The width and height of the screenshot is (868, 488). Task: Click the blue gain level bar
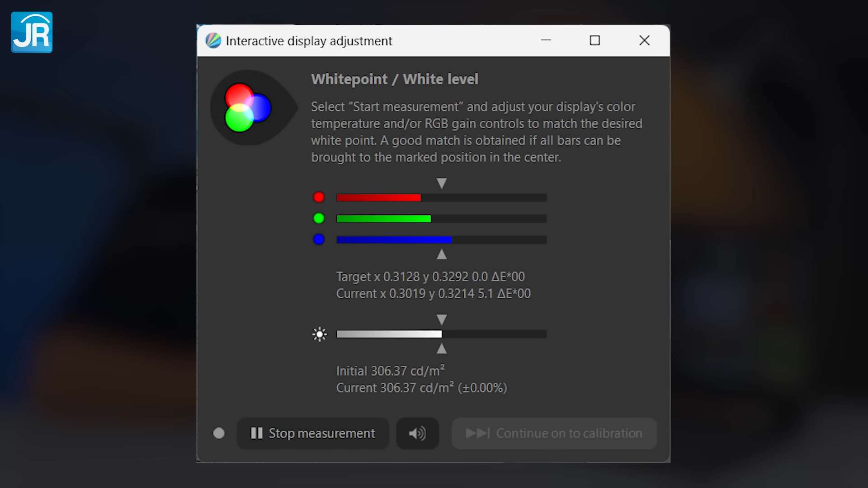442,239
